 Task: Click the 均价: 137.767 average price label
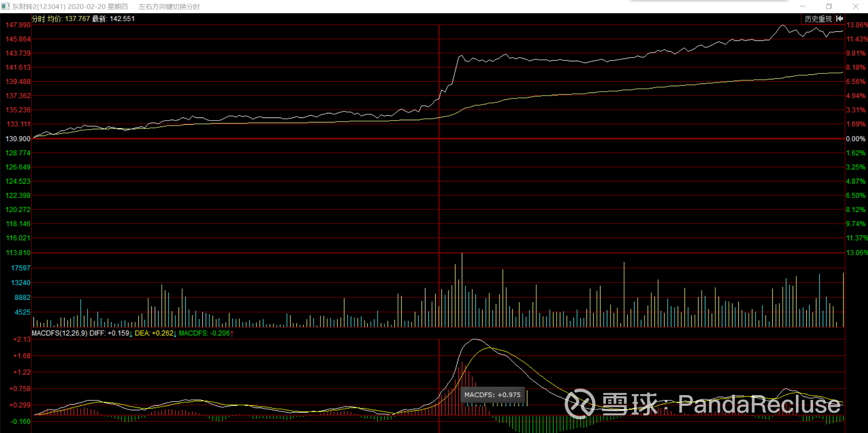[68, 19]
